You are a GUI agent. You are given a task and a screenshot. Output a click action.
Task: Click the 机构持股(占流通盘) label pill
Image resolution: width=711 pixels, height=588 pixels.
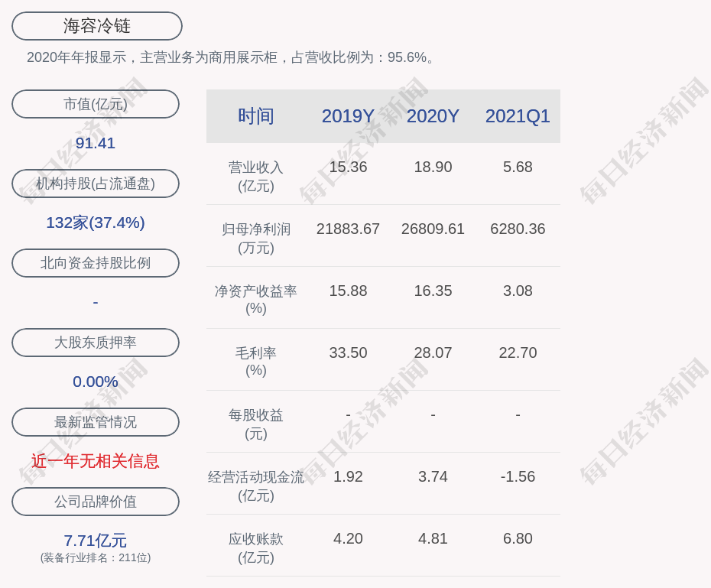96,184
